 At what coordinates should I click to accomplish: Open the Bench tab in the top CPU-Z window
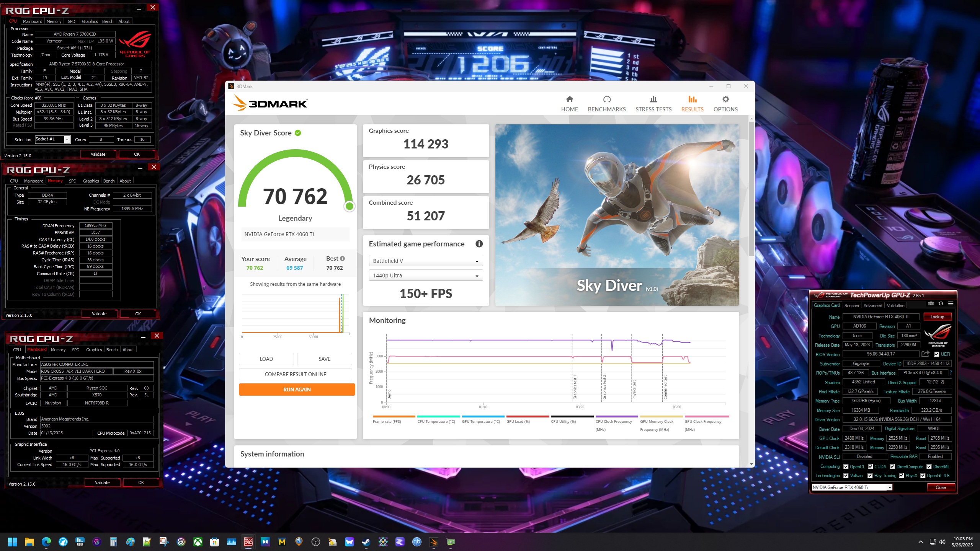pyautogui.click(x=108, y=21)
